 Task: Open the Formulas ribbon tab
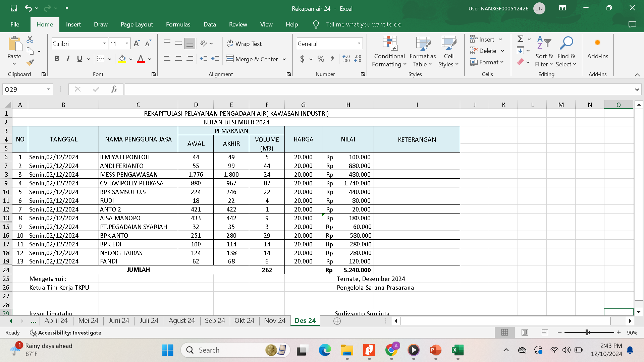pyautogui.click(x=178, y=24)
